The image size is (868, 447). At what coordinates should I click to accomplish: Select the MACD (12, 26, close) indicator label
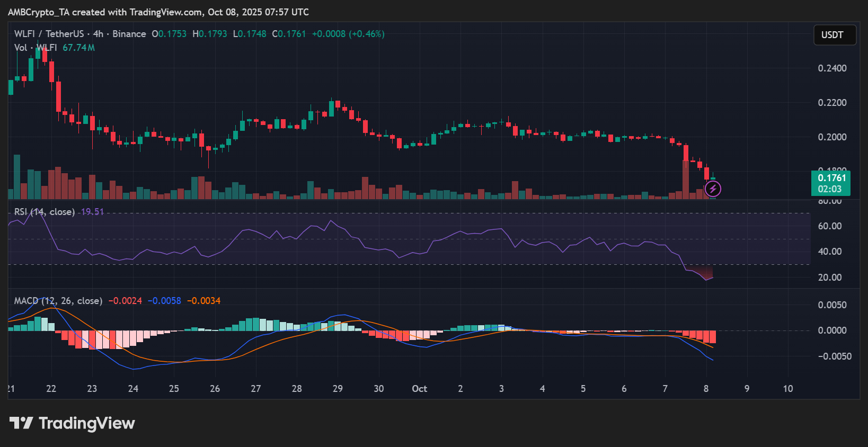pyautogui.click(x=58, y=301)
